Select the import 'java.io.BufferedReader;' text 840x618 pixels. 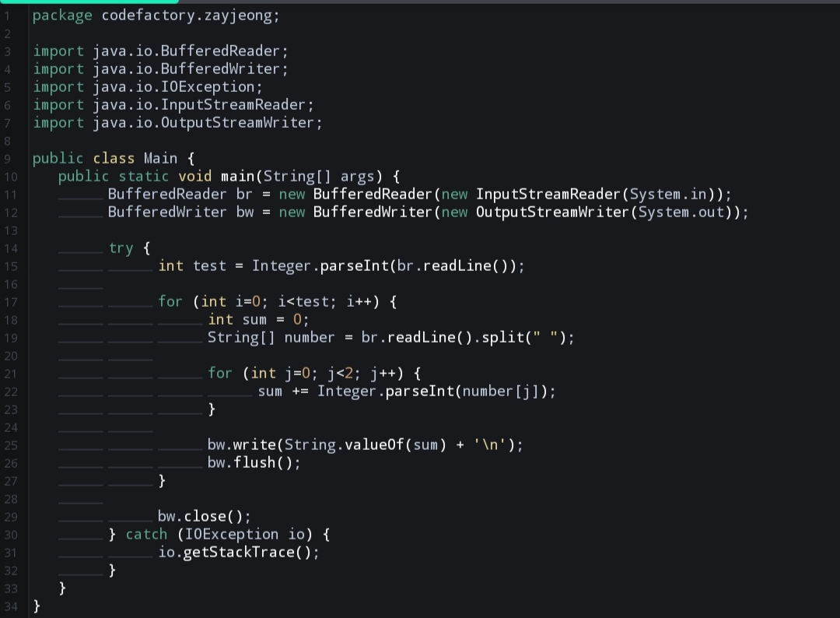191,51
